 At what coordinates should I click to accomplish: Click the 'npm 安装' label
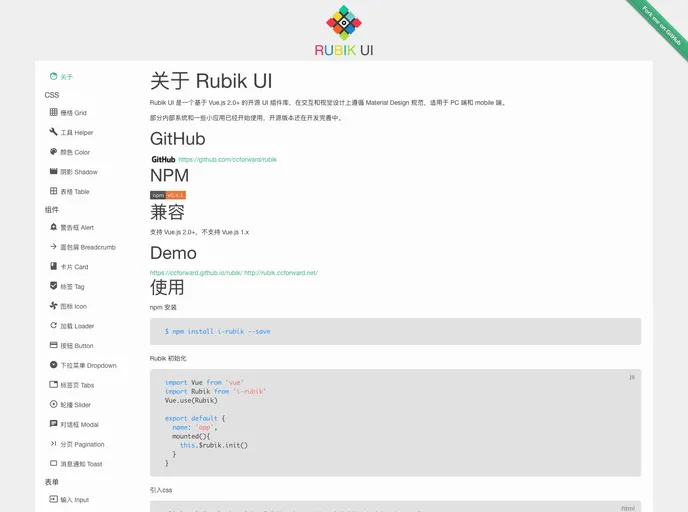click(x=163, y=308)
